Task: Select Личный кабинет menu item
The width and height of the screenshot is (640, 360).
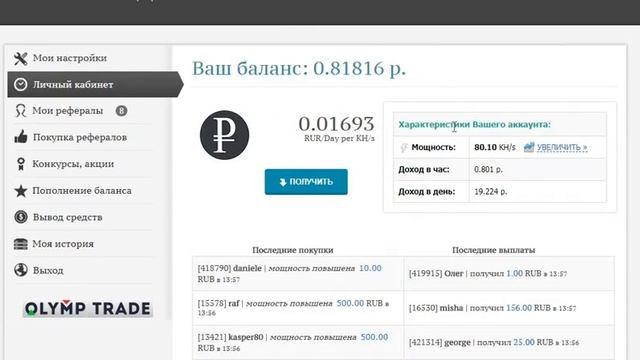Action: (95, 84)
